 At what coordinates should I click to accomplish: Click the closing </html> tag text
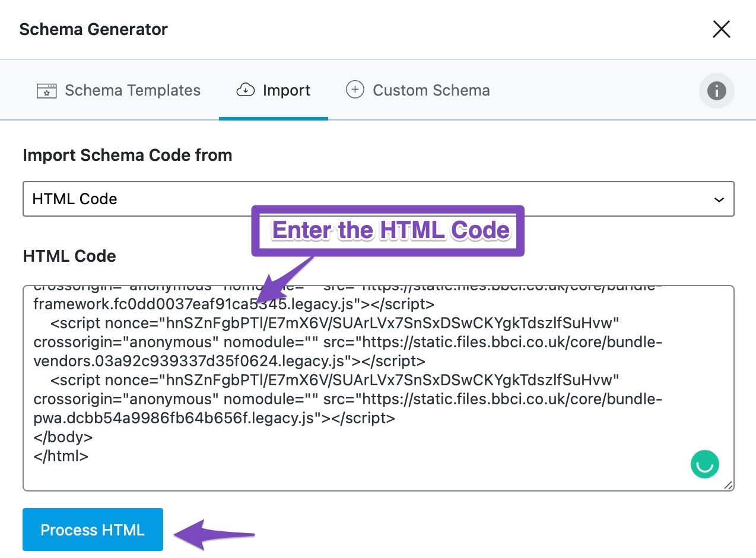tap(61, 456)
